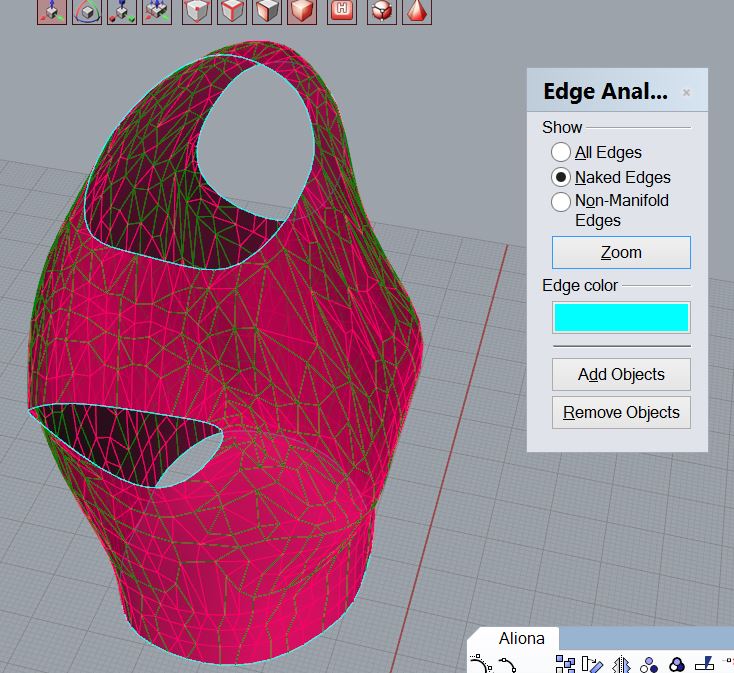
Task: Select the solid red cube icon
Action: coord(302,11)
